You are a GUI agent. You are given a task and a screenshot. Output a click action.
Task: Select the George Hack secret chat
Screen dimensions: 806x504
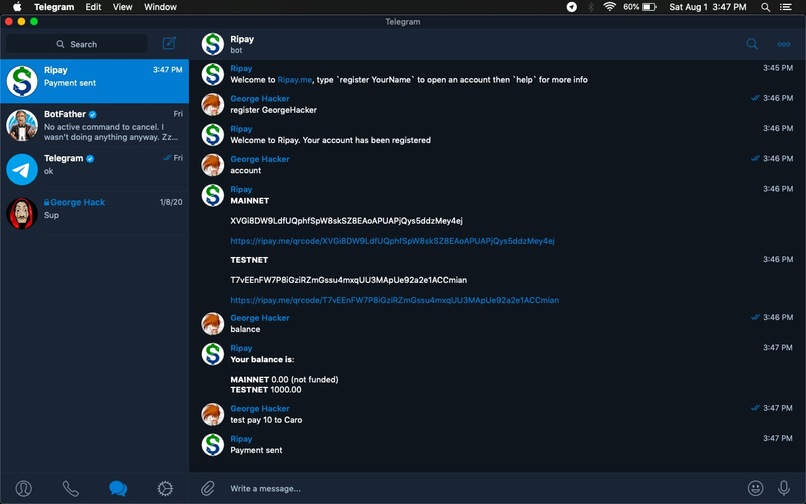tap(95, 213)
